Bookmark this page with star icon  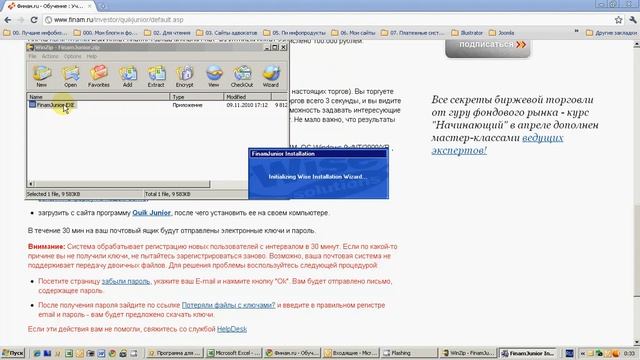pyautogui.click(x=618, y=20)
